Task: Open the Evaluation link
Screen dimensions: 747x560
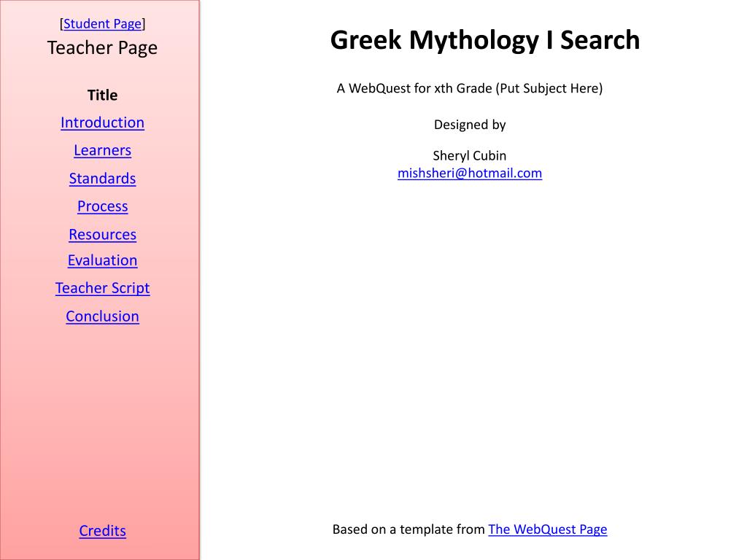Action: [102, 260]
